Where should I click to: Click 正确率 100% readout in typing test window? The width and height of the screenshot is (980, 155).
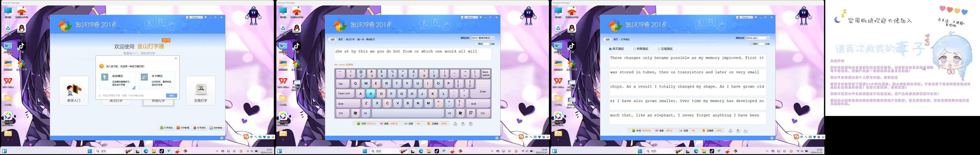point(712,130)
